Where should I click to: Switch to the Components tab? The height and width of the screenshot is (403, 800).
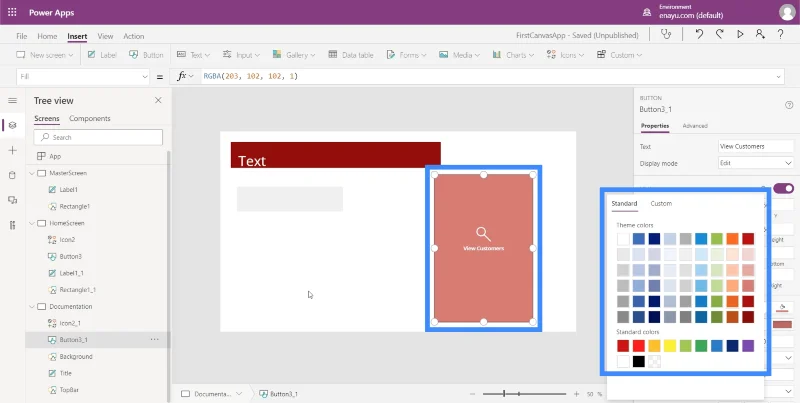pyautogui.click(x=90, y=118)
